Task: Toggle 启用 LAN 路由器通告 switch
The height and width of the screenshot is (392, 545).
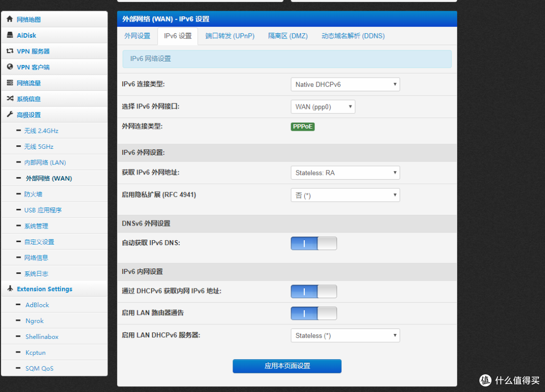Action: click(x=313, y=313)
